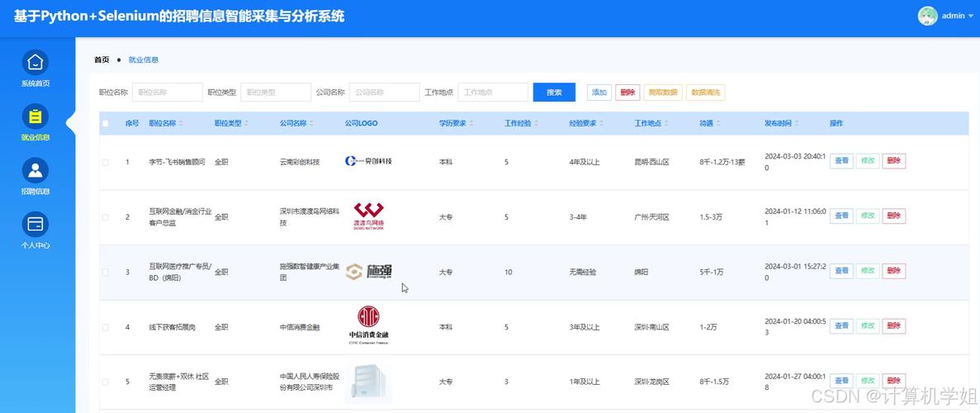This screenshot has width=980, height=413.
Task: Click the company name 云南彩创科技
Action: (300, 162)
